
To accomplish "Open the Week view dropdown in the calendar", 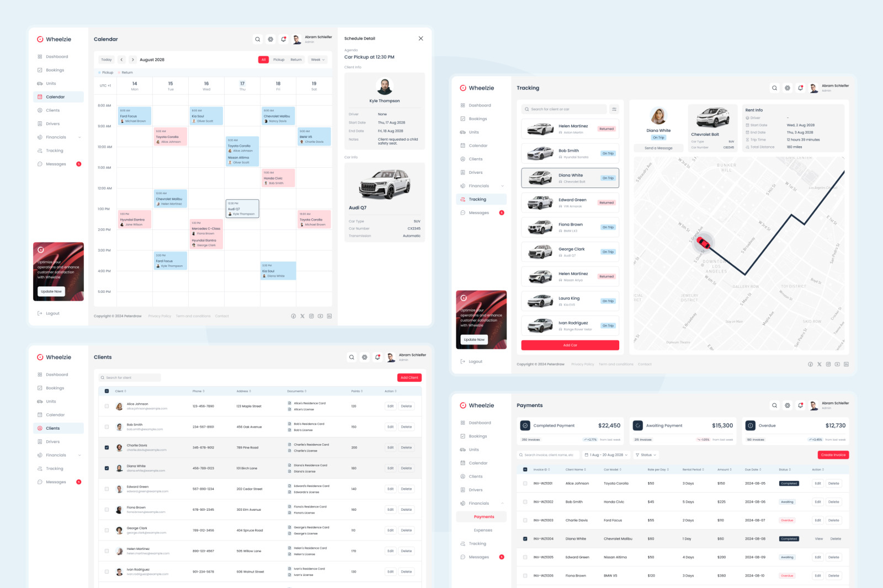I will [x=318, y=60].
